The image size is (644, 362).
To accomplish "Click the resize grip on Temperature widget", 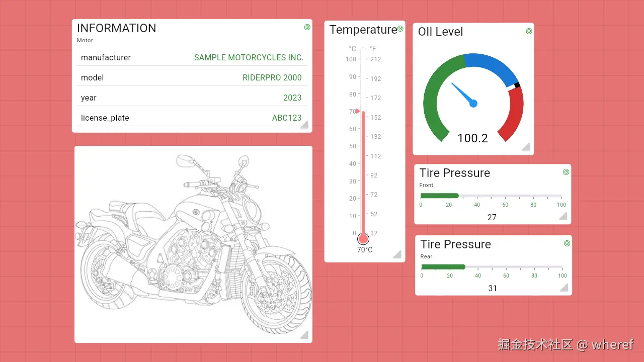I will tap(397, 254).
